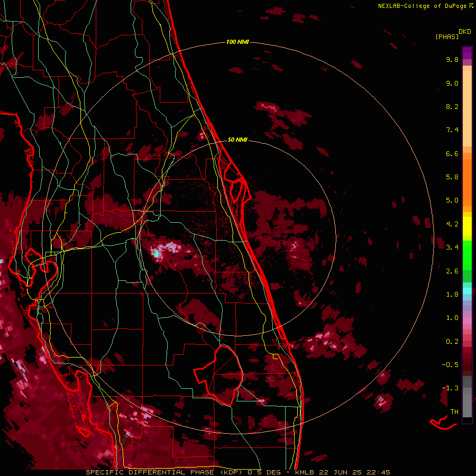Select the 5.0 scale label

(452, 200)
